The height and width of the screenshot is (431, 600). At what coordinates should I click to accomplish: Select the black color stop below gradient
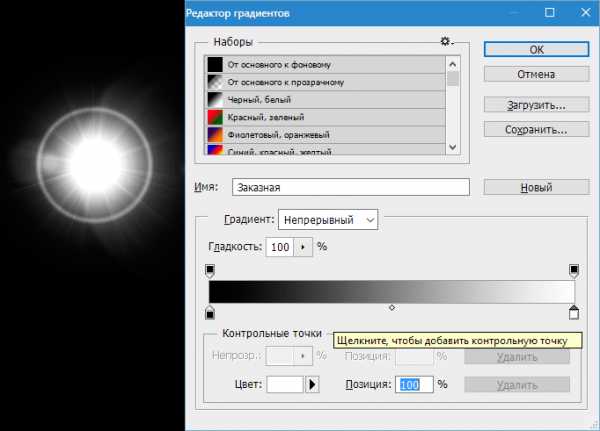(x=210, y=312)
